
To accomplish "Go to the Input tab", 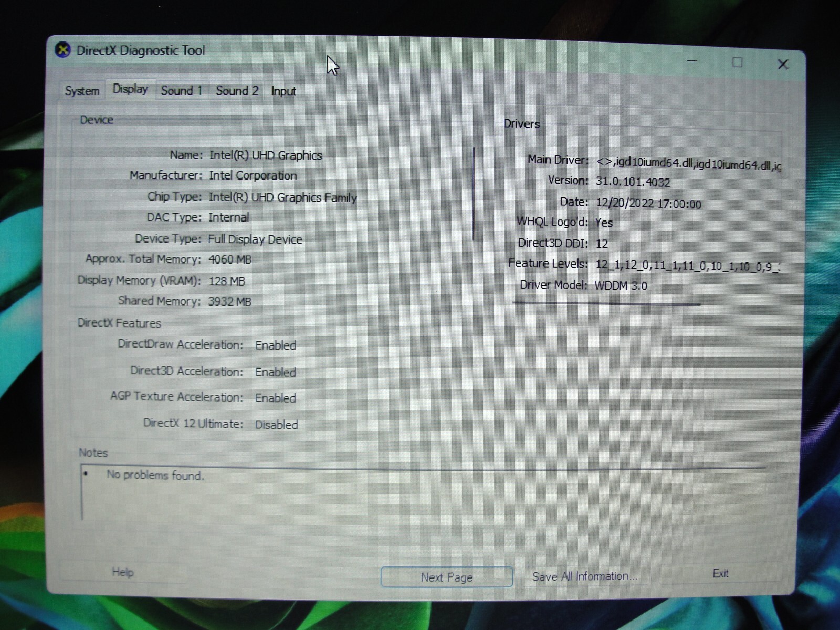I will 283,91.
